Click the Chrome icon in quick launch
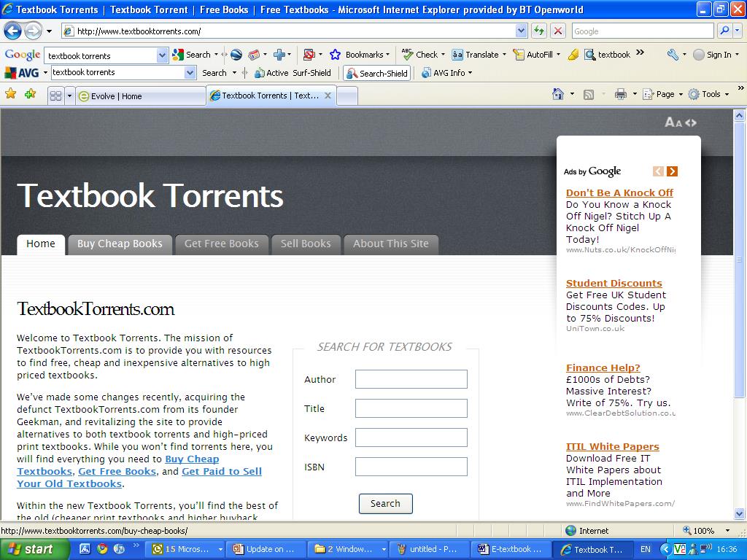This screenshot has width=747, height=560. [x=102, y=548]
